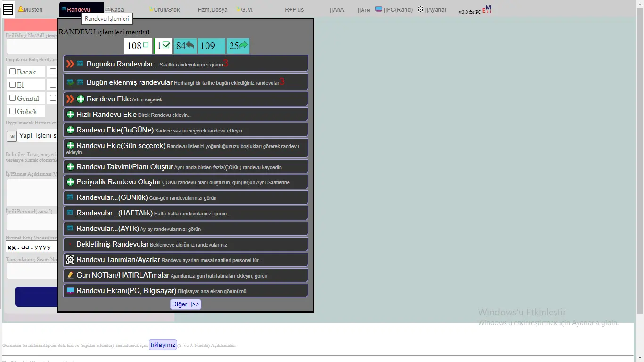The width and height of the screenshot is (644, 362).
Task: Click the screen icon for Randevu Ekranı
Action: [x=70, y=291]
